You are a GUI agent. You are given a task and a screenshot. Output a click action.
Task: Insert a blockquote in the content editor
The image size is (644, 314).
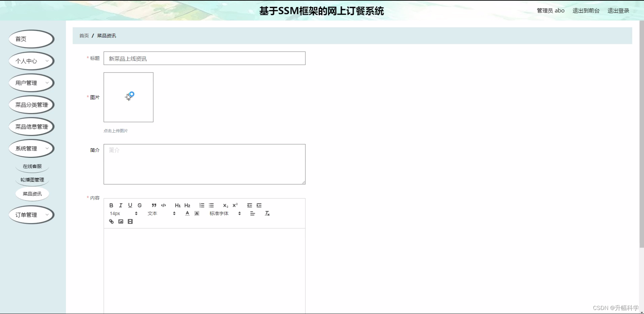[154, 205]
